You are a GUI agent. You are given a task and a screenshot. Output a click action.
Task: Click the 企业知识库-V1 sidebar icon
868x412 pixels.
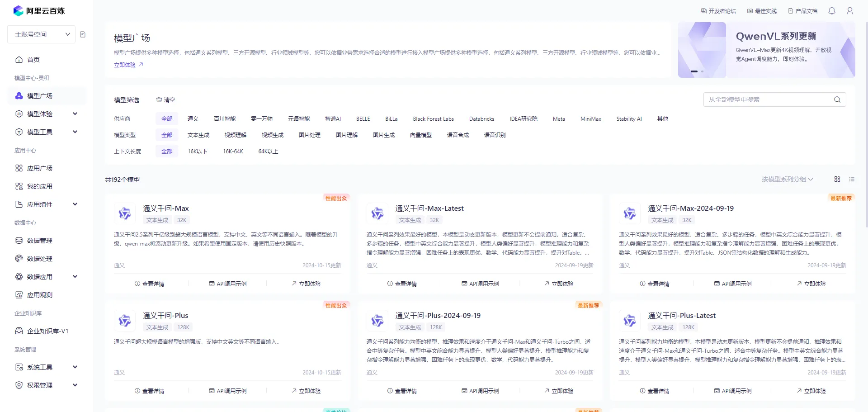coord(19,331)
